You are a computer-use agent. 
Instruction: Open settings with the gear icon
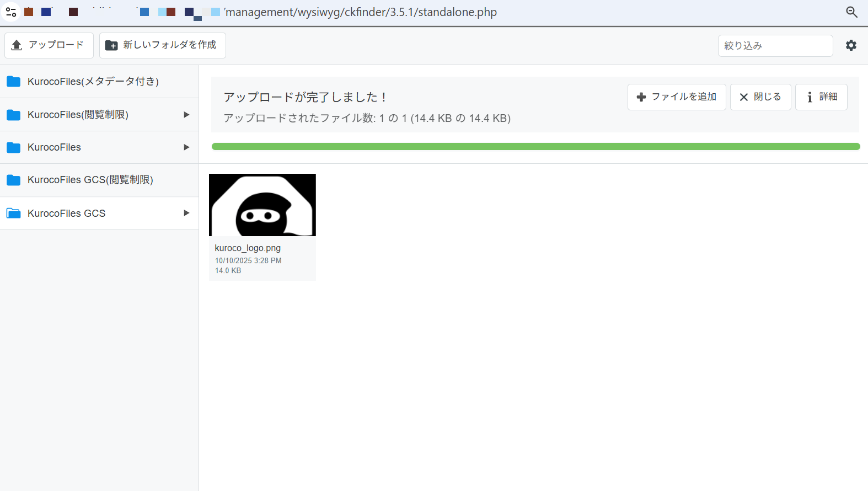click(851, 45)
